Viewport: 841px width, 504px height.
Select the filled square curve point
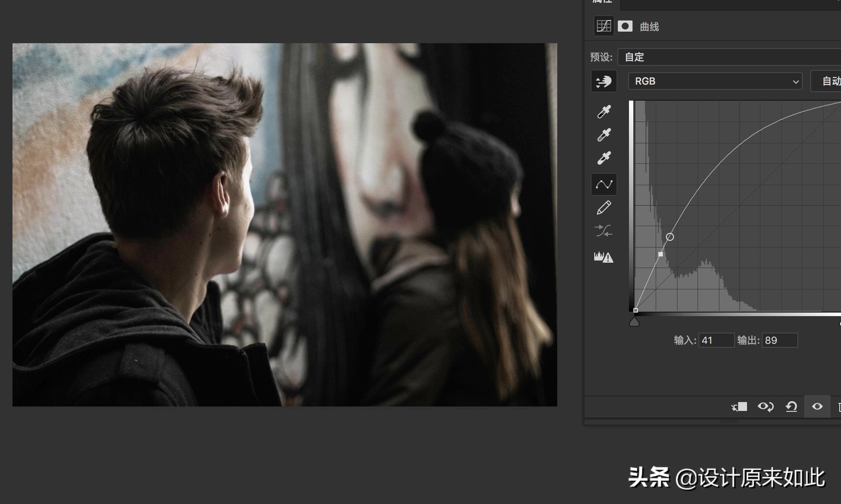tap(661, 254)
